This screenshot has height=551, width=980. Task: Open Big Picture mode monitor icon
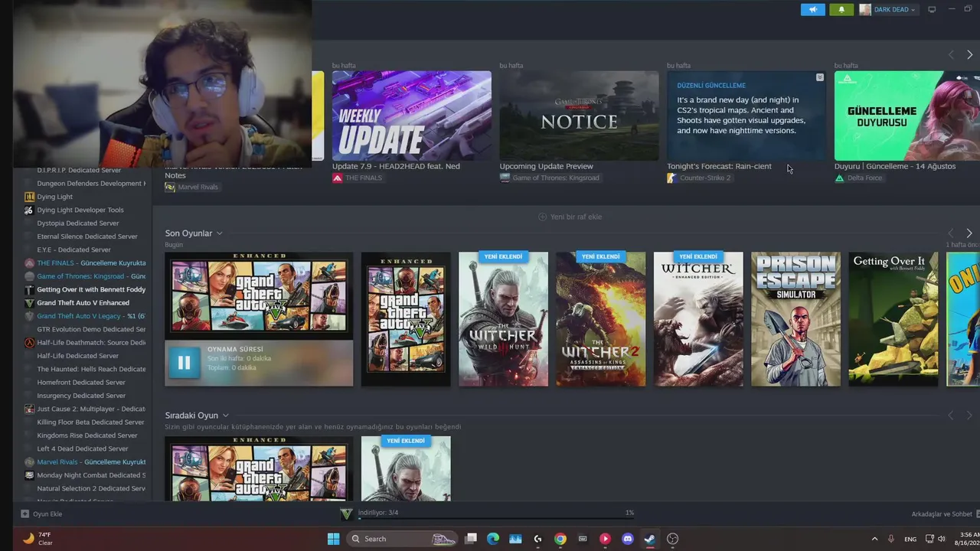click(932, 10)
